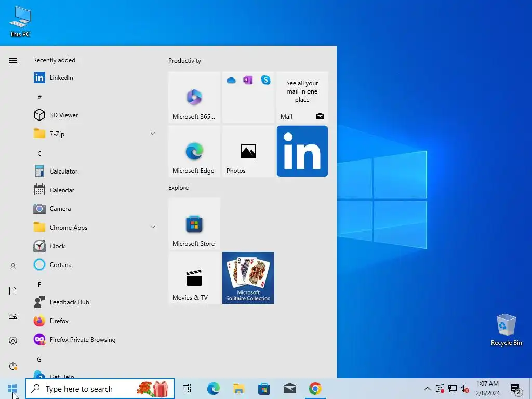Open Settings gear in Start sidebar

pyautogui.click(x=13, y=341)
